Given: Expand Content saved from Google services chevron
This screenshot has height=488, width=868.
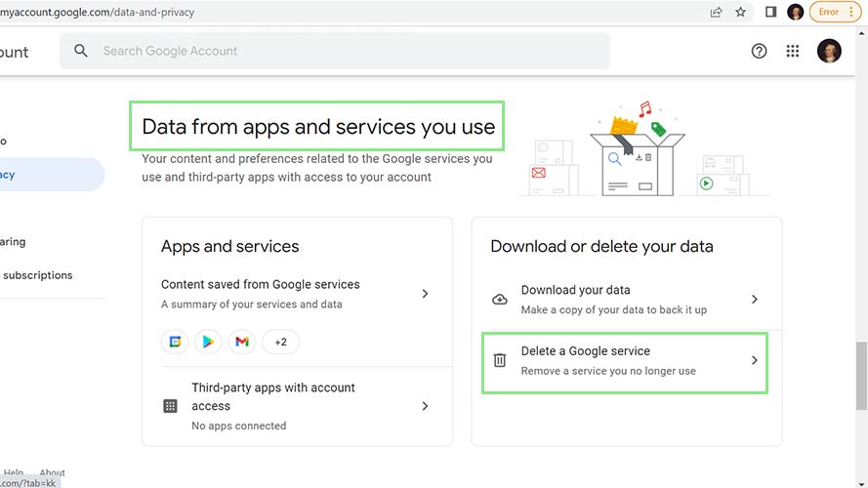Looking at the screenshot, I should click(425, 293).
